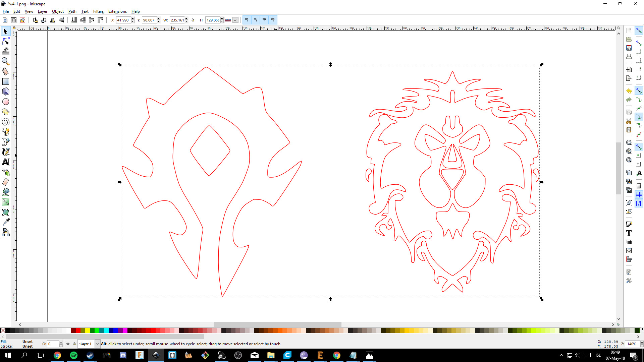Open Spotify from the taskbar

(74, 355)
